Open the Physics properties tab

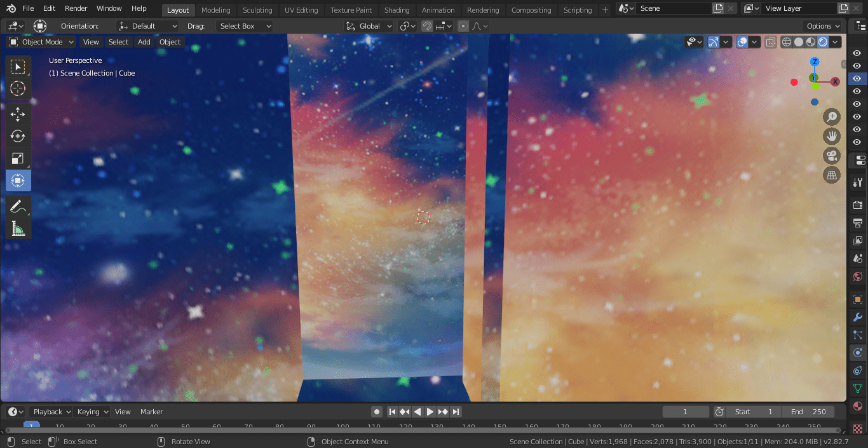pyautogui.click(x=858, y=352)
